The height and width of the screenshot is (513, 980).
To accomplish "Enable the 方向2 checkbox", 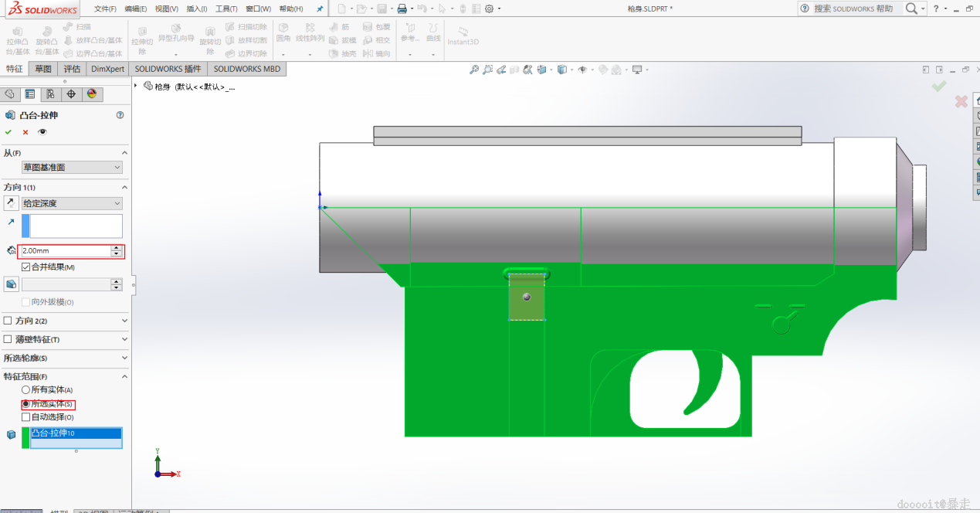I will tap(8, 321).
